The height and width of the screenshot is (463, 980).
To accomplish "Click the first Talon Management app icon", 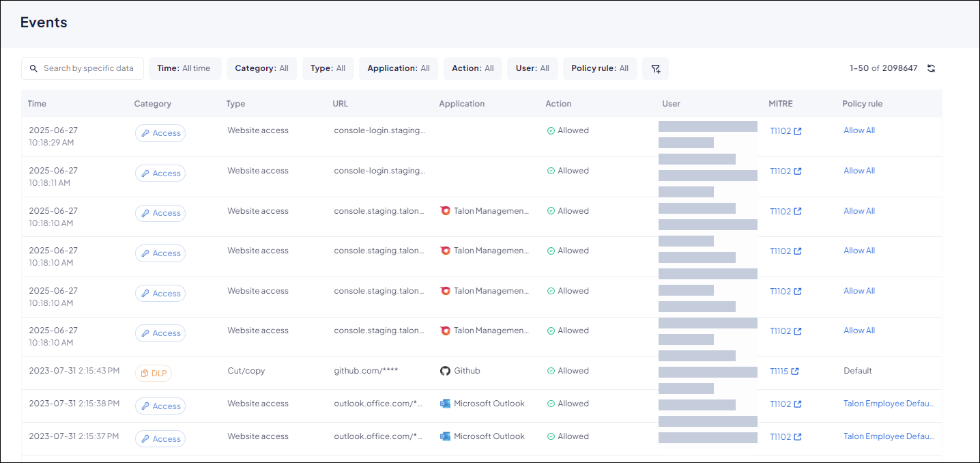I will [x=445, y=211].
